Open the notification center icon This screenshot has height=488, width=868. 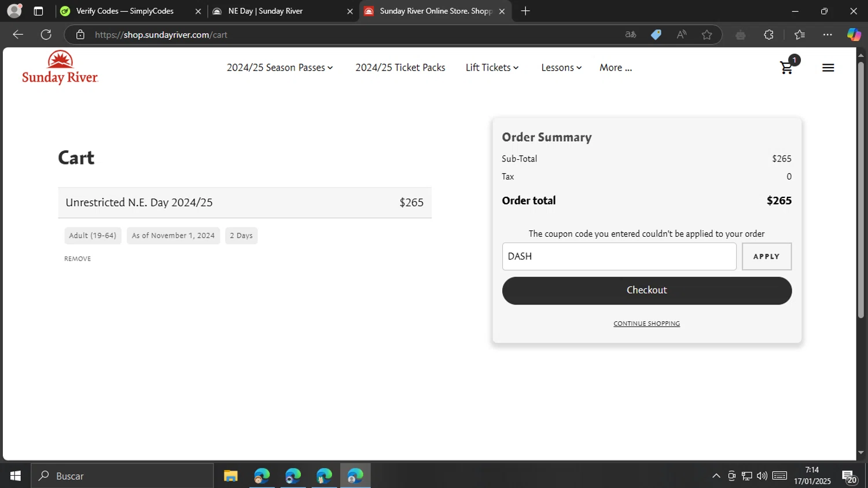[849, 477]
